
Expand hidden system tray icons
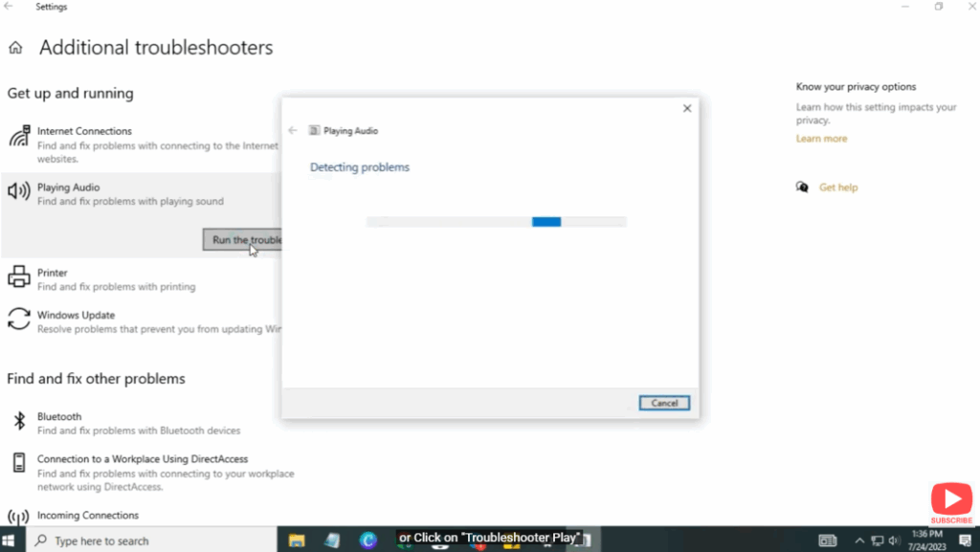[x=859, y=541]
